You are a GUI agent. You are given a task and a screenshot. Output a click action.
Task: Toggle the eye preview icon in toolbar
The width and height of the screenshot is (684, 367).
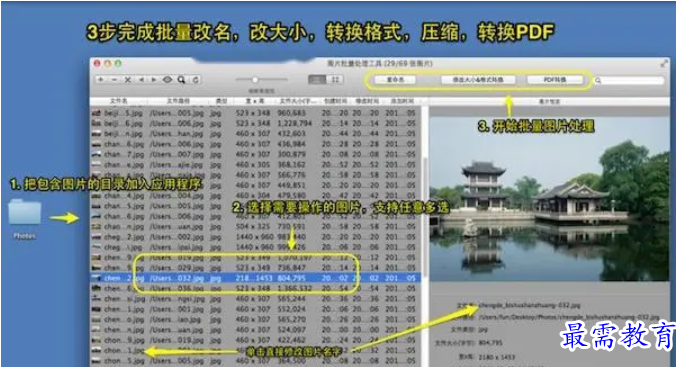click(168, 80)
